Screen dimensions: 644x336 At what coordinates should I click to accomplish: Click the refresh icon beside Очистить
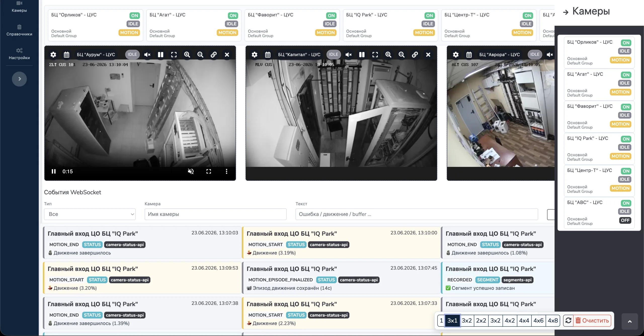(x=568, y=321)
